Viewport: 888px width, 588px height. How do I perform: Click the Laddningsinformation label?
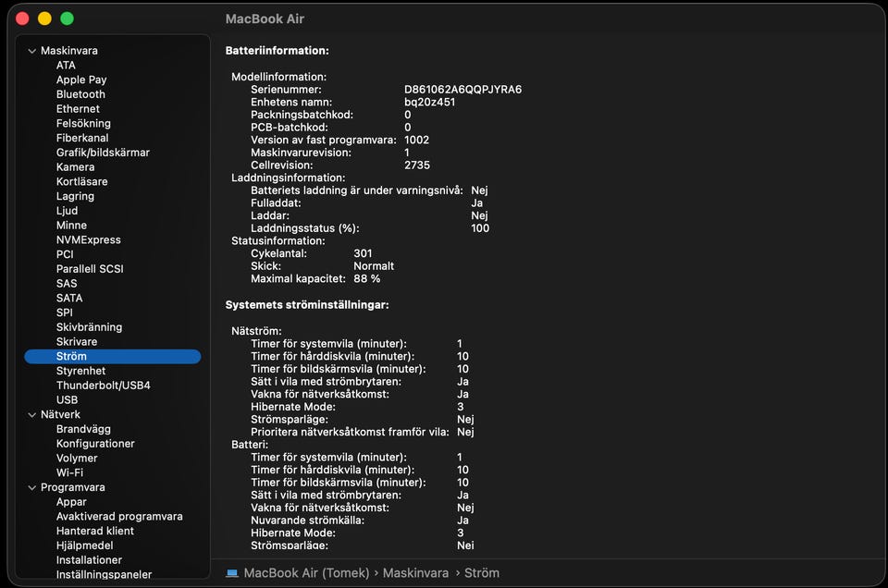click(x=288, y=178)
